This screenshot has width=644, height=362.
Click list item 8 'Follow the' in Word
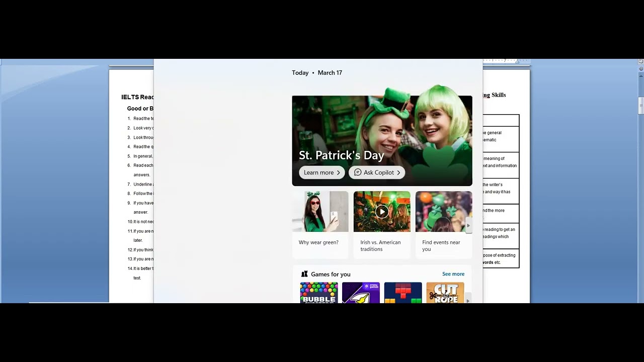(143, 194)
